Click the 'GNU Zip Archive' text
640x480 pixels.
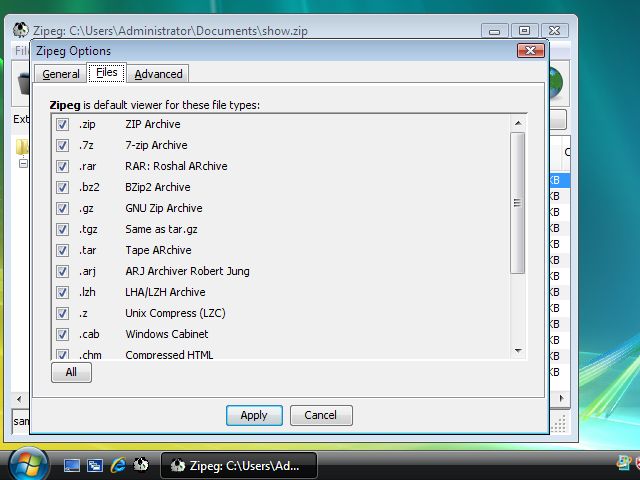[x=164, y=208]
